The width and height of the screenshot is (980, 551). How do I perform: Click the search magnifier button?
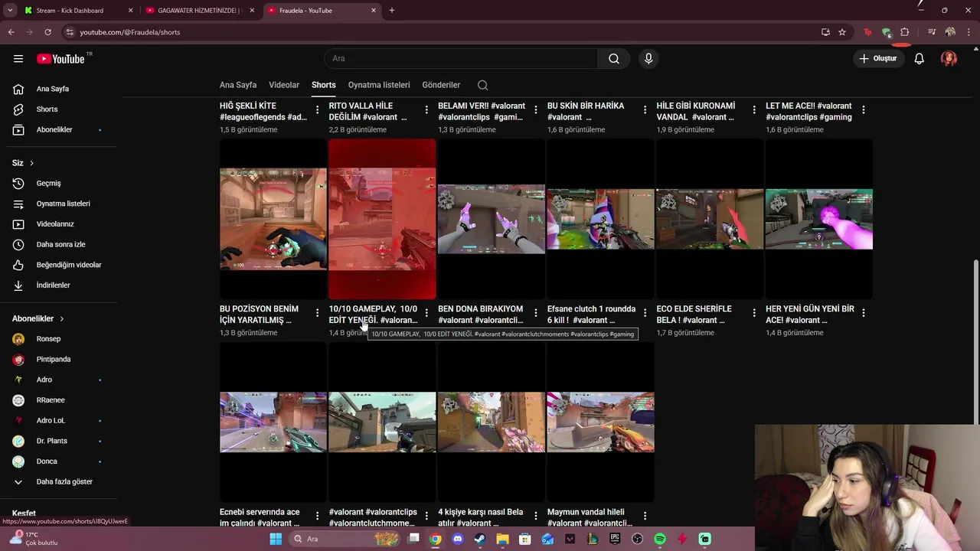click(614, 59)
